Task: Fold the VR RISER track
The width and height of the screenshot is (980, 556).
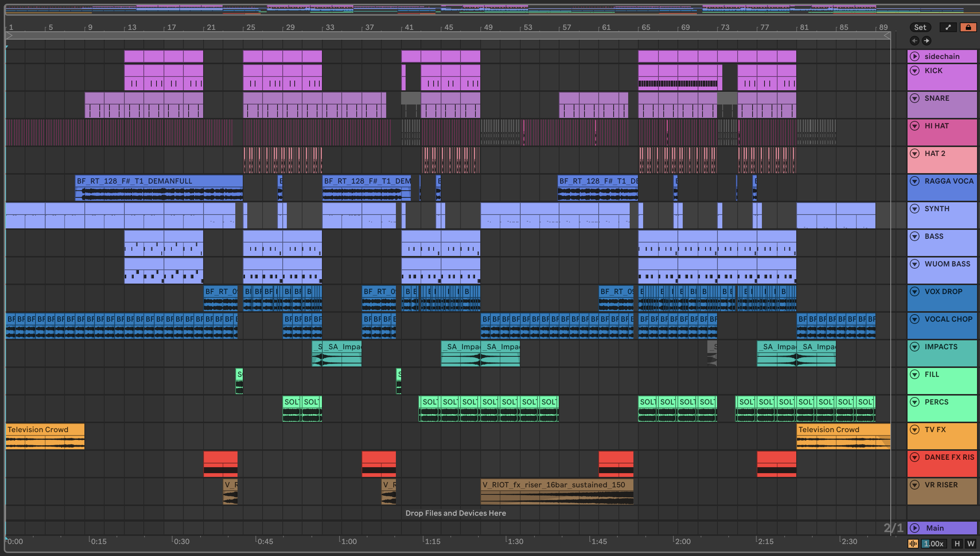Action: tap(915, 485)
